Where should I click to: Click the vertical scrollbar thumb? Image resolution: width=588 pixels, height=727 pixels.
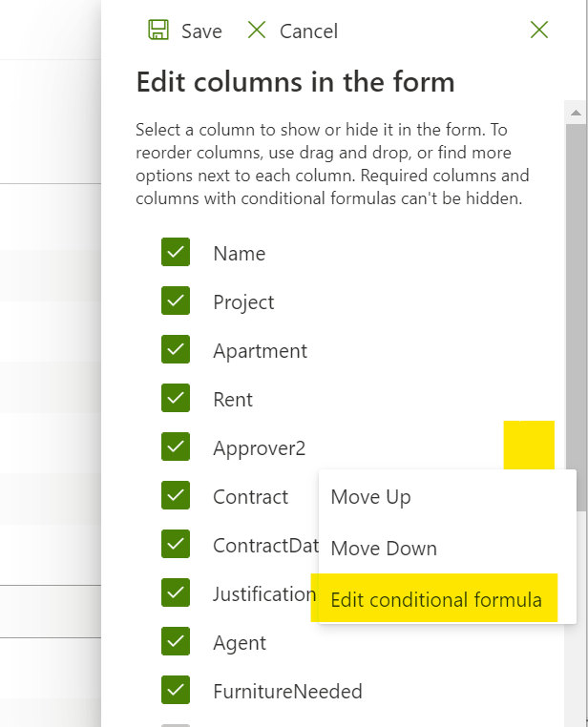click(x=576, y=318)
